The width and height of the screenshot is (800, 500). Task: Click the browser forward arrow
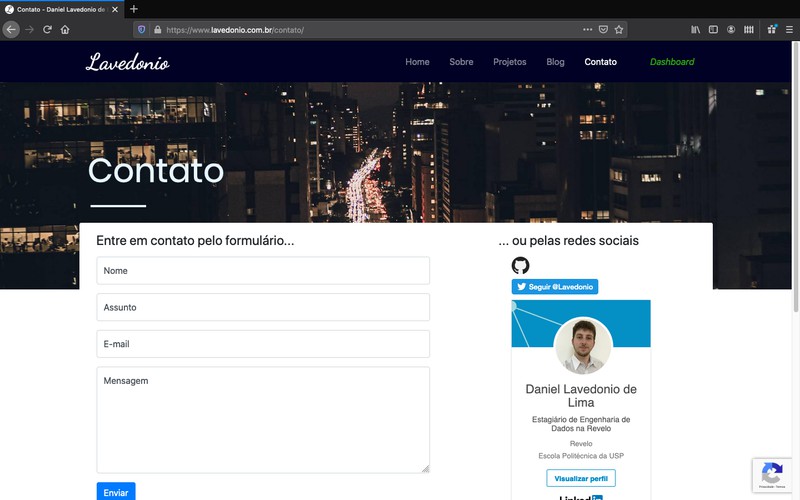(x=30, y=30)
